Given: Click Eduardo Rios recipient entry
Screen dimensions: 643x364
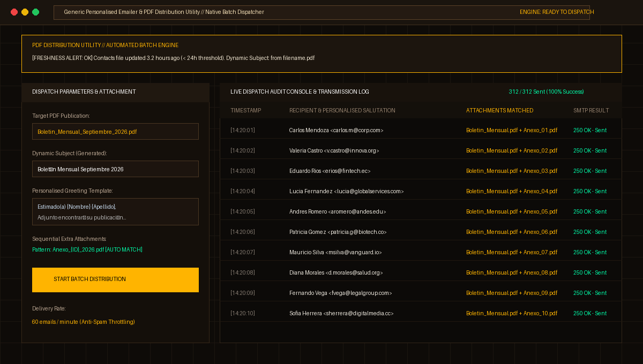Looking at the screenshot, I should click(x=330, y=171).
